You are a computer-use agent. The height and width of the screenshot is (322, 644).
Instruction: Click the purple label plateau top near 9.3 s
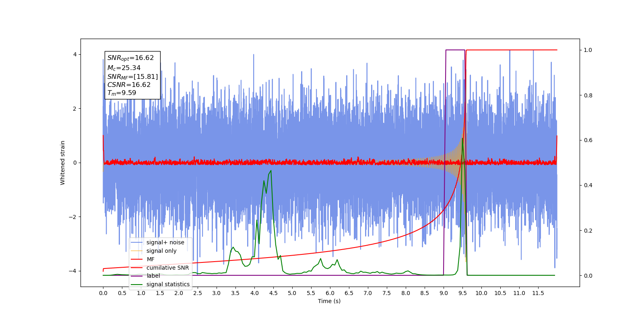[x=455, y=50]
